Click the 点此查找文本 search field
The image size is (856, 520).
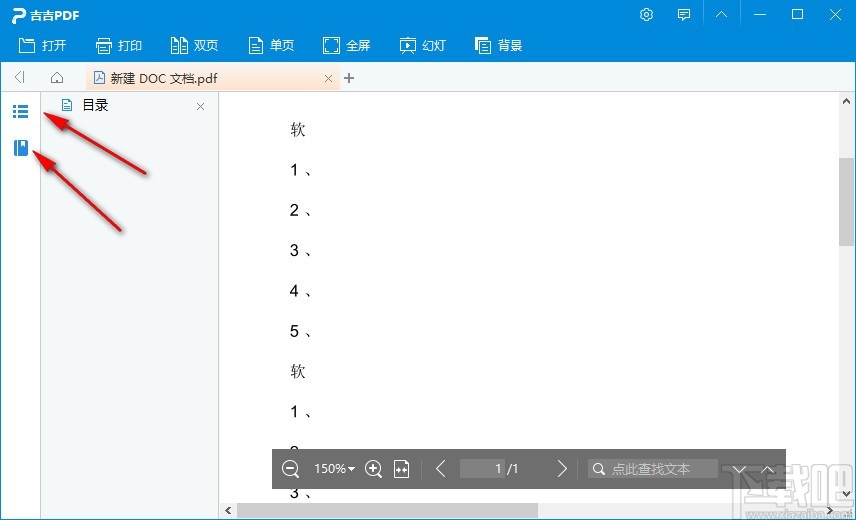click(x=653, y=469)
